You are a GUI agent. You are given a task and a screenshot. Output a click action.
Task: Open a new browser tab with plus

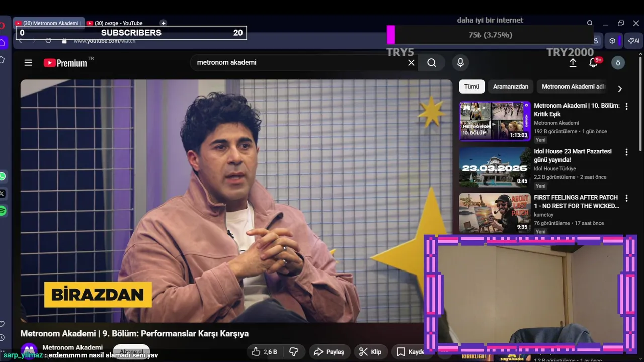click(163, 23)
